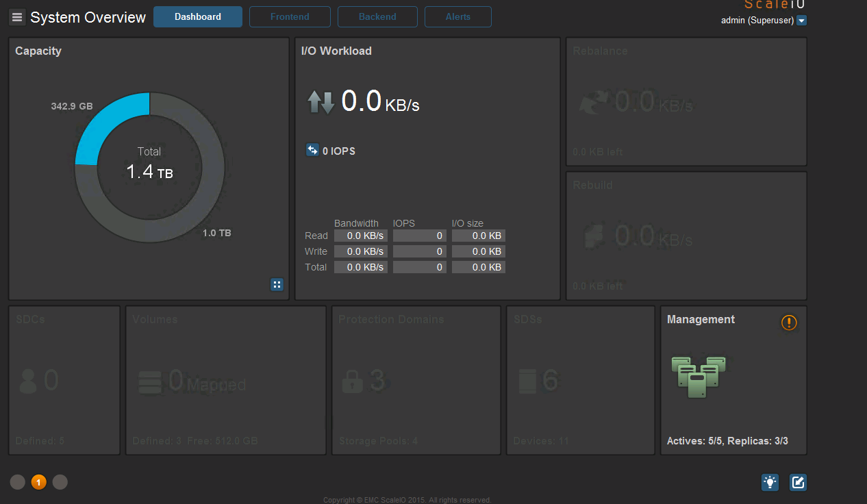This screenshot has width=867, height=504.
Task: Click the padlock icon in Protection Domains tile
Action: [x=352, y=381]
